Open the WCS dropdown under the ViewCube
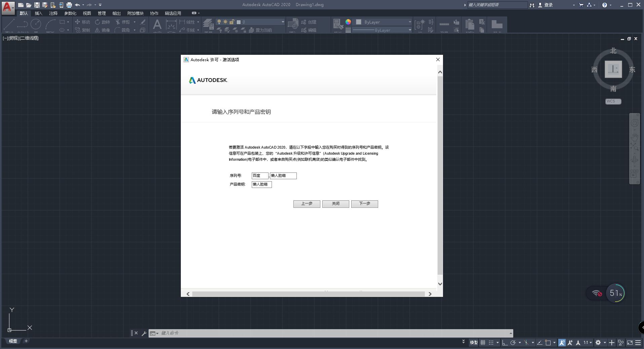The height and width of the screenshot is (349, 644). coord(613,101)
